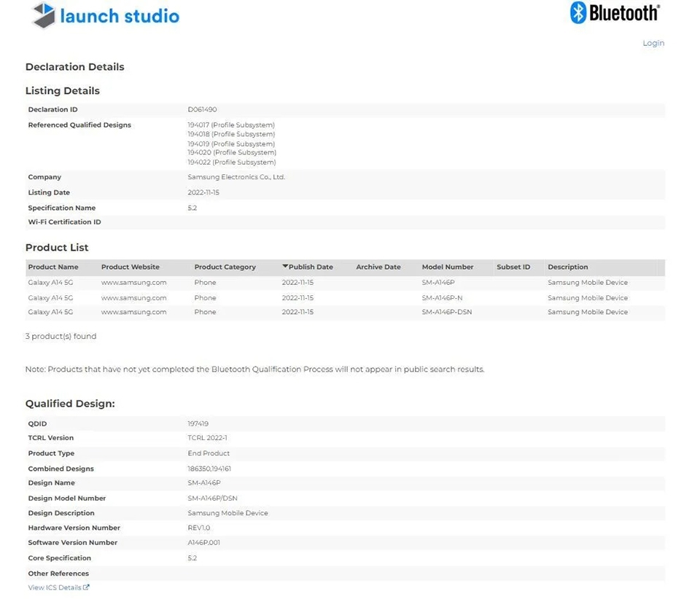Open View ICS Details link
Viewport: 700px width, 599px height.
tap(55, 587)
